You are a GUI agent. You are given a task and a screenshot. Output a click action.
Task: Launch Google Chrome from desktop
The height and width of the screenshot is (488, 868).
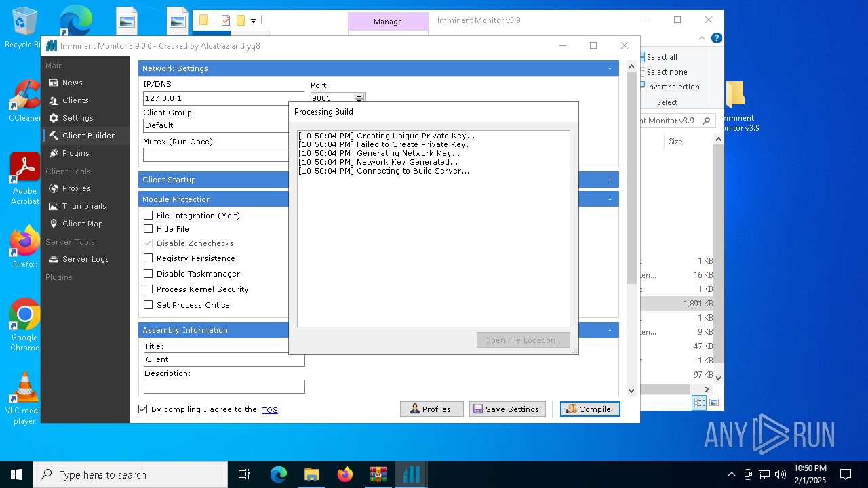coord(24,325)
